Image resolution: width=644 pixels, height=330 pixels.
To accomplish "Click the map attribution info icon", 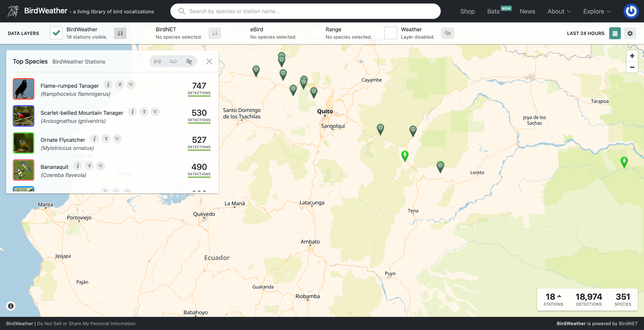I will click(11, 306).
